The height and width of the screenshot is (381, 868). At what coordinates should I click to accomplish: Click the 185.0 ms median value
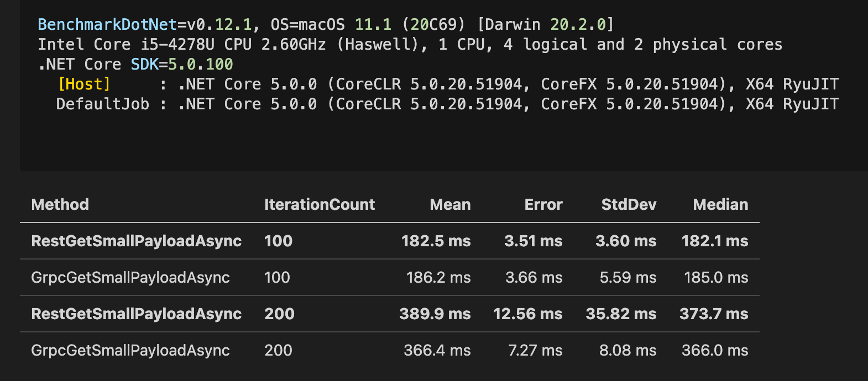pos(716,277)
